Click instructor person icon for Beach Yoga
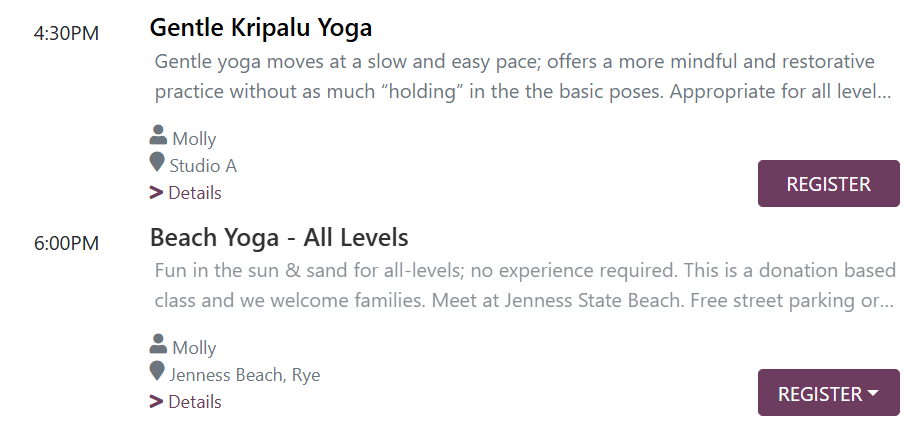 158,345
